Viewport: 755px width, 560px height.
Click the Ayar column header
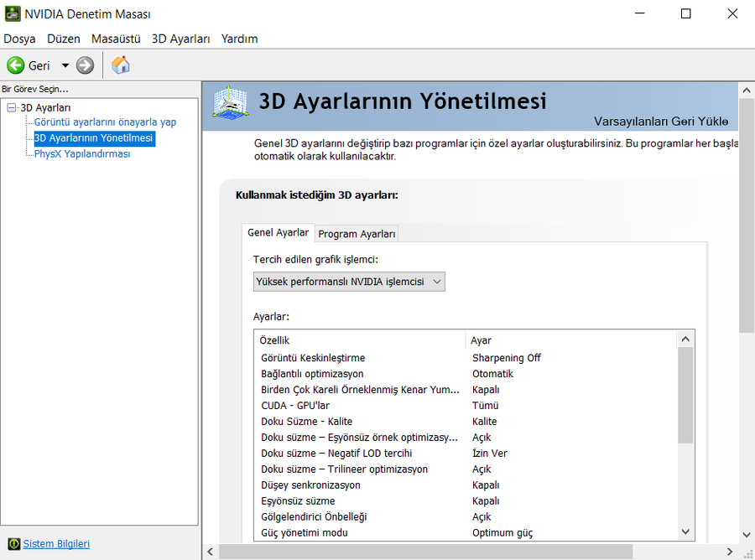pyautogui.click(x=571, y=340)
